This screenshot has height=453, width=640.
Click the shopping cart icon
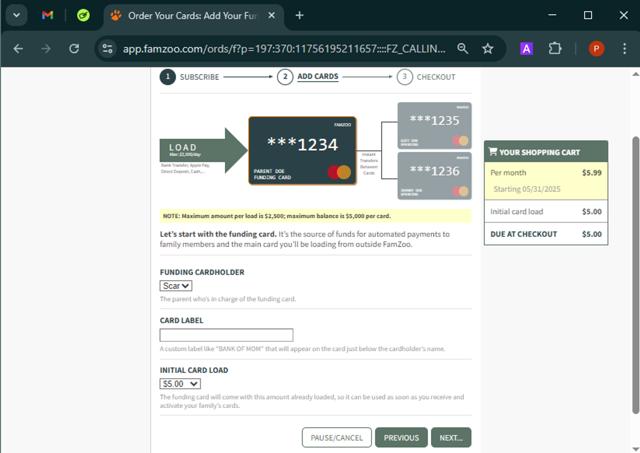(x=493, y=151)
